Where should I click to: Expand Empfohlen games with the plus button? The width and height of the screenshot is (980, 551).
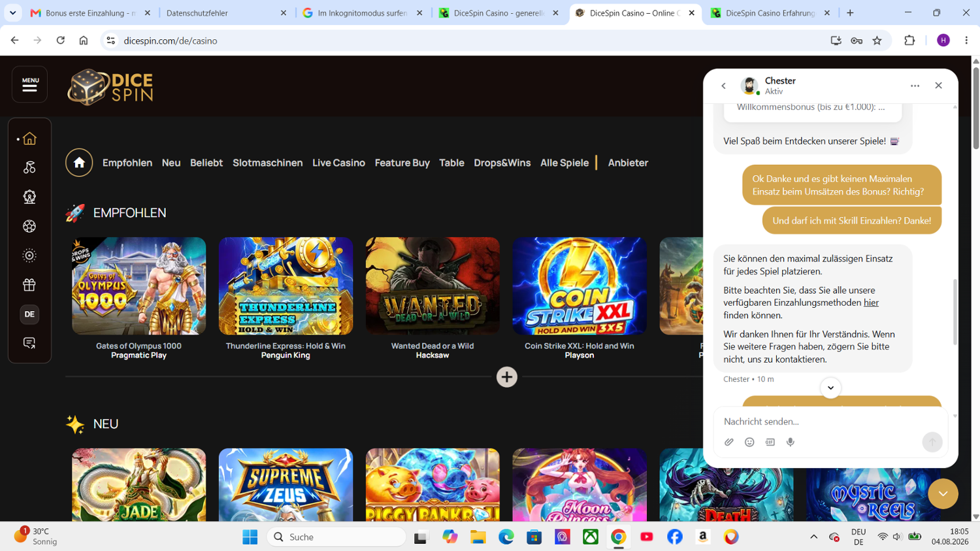507,377
